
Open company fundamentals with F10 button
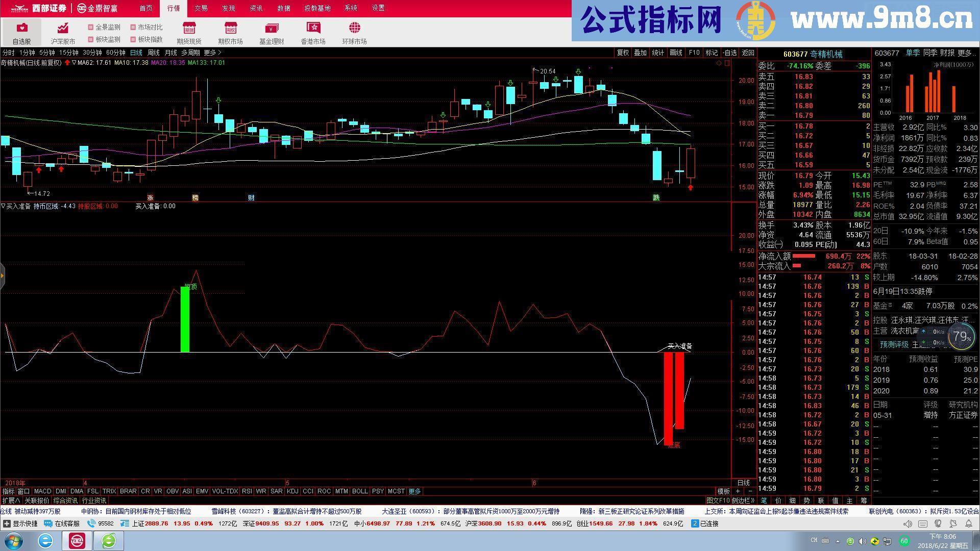[x=694, y=53]
